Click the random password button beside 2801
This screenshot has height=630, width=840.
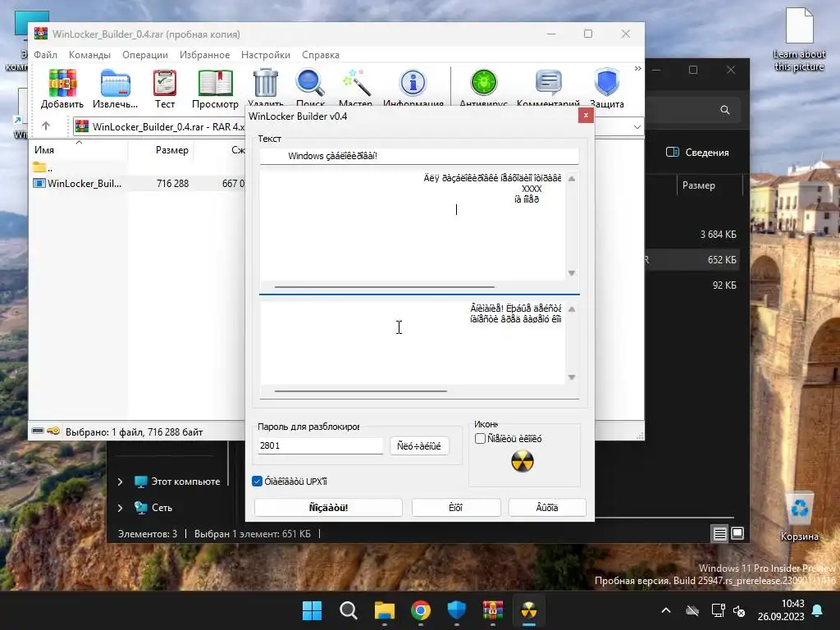[x=419, y=445]
